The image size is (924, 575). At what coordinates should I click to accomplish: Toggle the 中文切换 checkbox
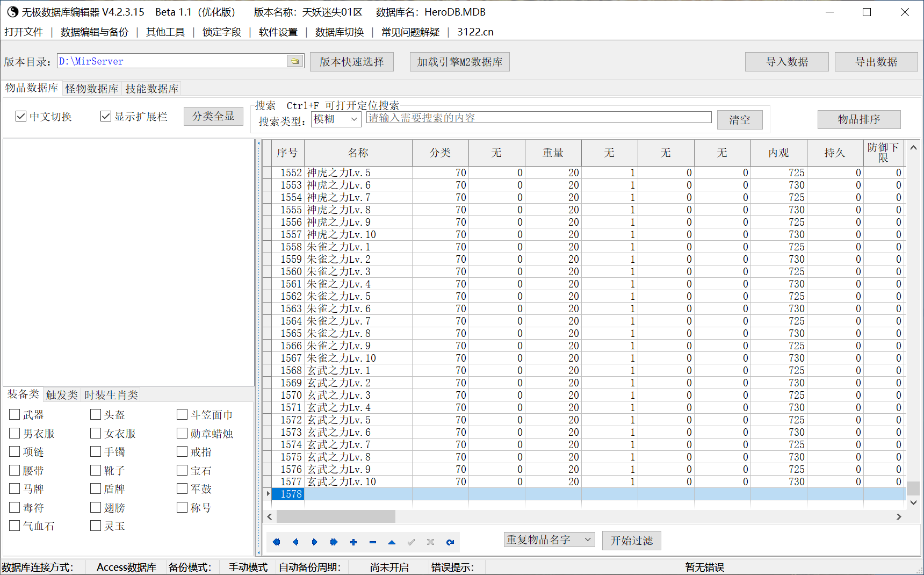tap(21, 116)
